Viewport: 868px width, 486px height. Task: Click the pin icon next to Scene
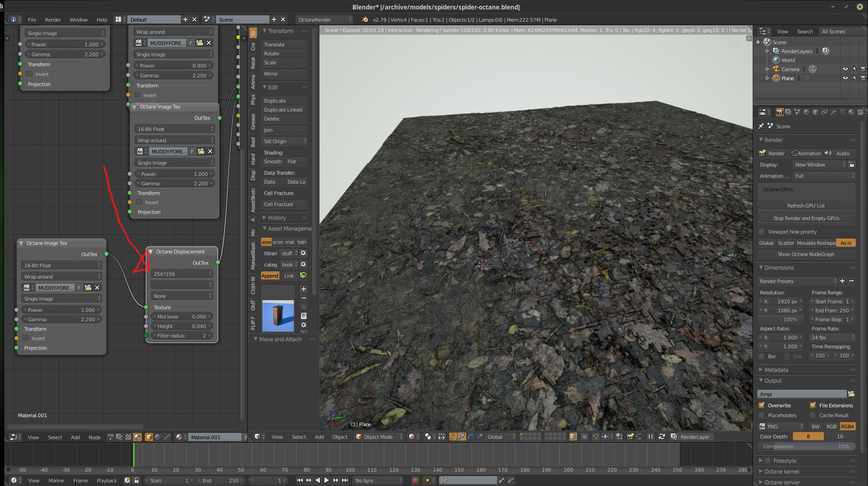click(761, 126)
